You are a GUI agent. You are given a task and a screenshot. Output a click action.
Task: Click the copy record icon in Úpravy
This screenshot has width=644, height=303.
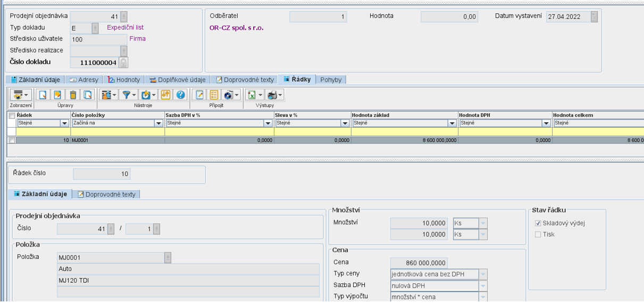pyautogui.click(x=87, y=95)
